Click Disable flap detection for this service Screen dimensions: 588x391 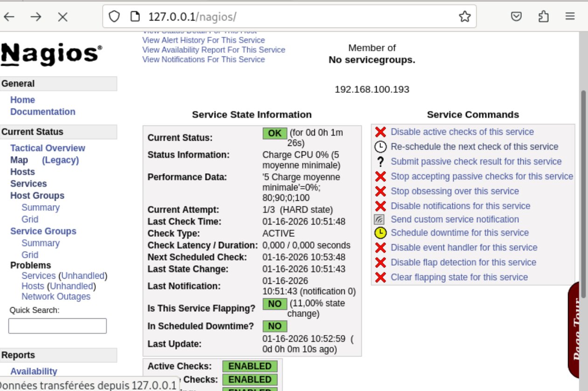point(463,262)
